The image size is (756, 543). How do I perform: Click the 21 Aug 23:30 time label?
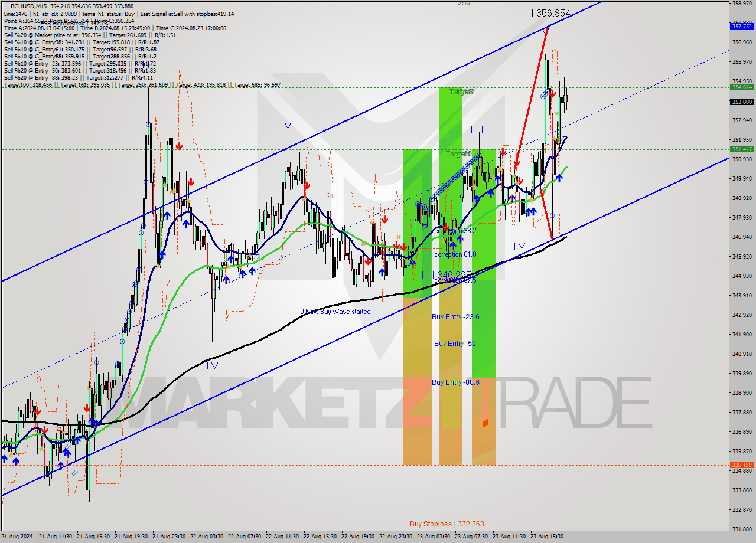tap(169, 537)
